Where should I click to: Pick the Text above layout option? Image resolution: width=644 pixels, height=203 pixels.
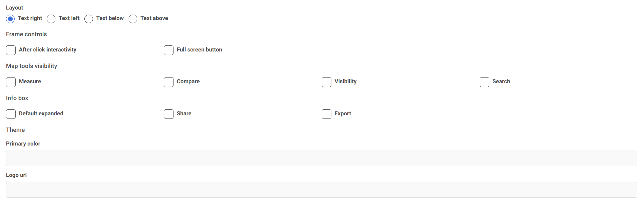(x=133, y=19)
